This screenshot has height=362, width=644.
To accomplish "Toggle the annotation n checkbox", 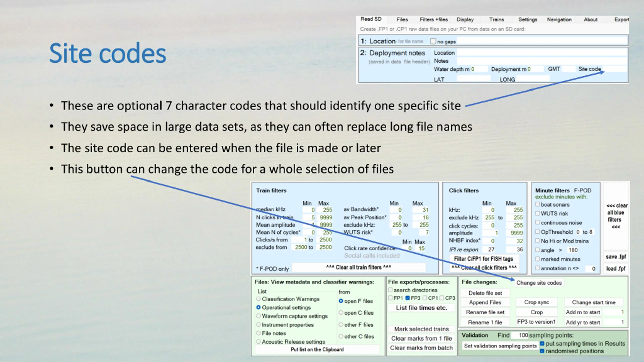I will (x=537, y=268).
